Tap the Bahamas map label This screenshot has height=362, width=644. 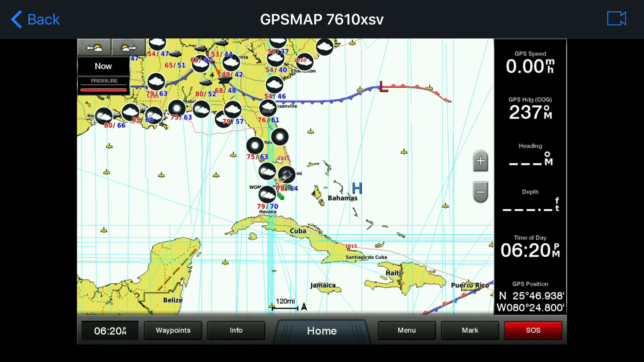(x=343, y=198)
